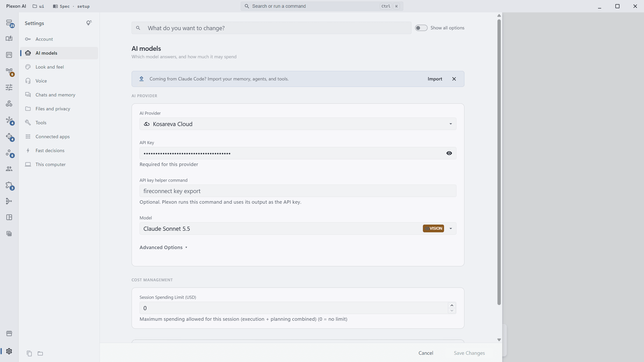Open the AI Provider Kosareva Cloud dropdown
The width and height of the screenshot is (644, 362).
tap(298, 124)
